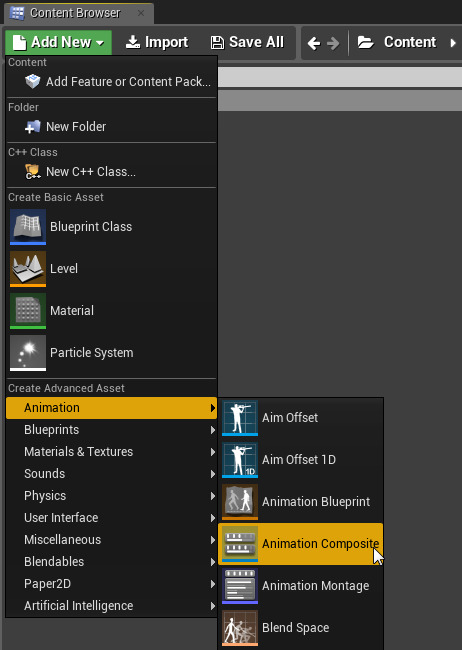Click the forward navigation arrow
This screenshot has height=650, width=462.
(333, 43)
